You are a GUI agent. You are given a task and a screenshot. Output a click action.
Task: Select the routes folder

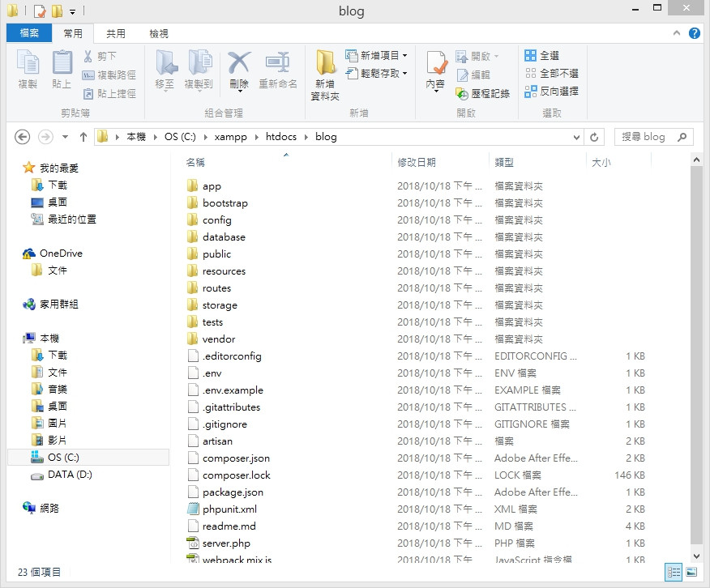point(216,288)
